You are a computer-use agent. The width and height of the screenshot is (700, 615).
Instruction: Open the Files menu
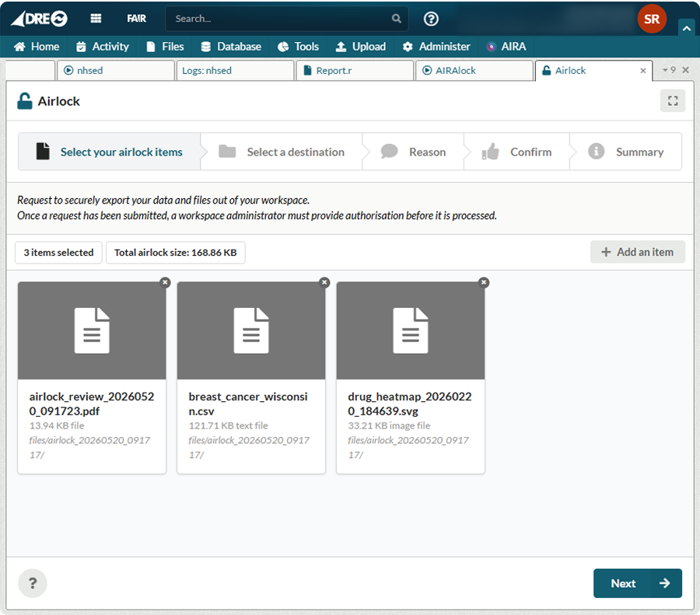165,47
